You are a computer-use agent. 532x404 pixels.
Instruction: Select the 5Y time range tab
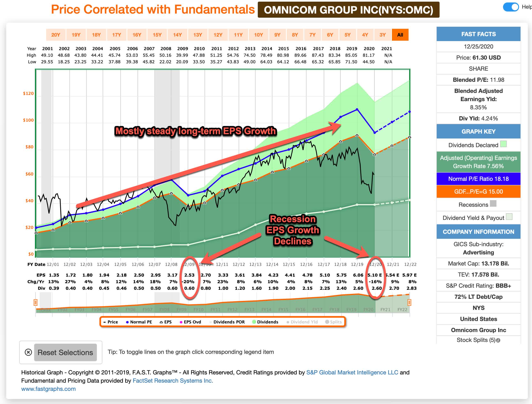pyautogui.click(x=348, y=35)
